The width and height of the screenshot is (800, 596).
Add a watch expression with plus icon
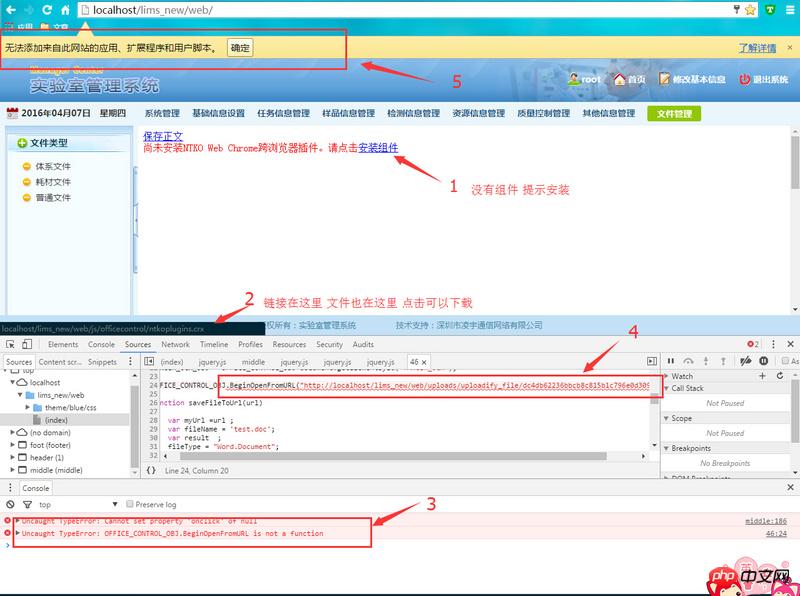[x=762, y=376]
